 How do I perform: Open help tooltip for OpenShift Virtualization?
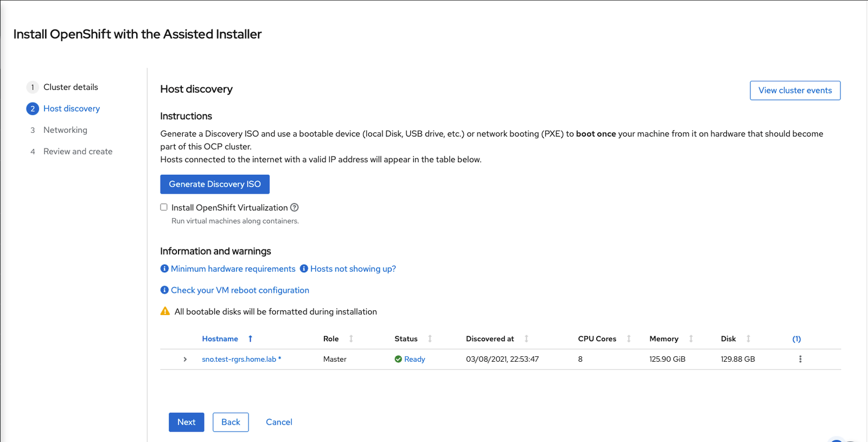pyautogui.click(x=295, y=207)
